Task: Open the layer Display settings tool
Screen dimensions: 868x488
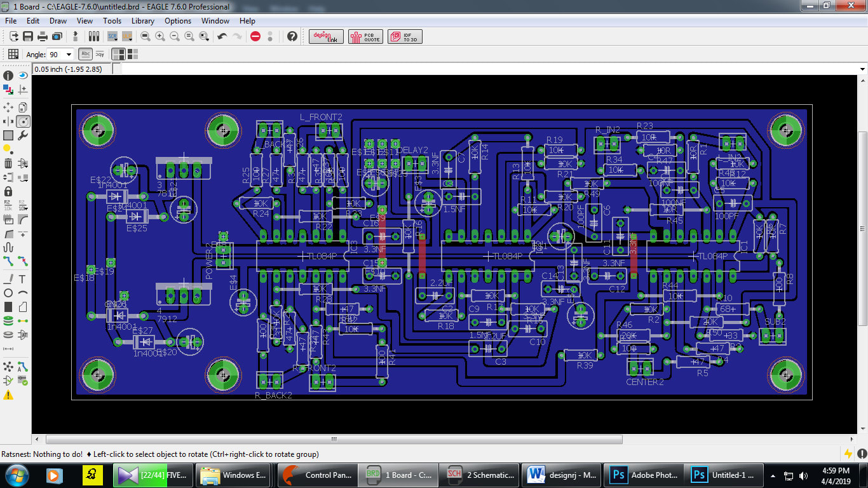Action: 8,90
